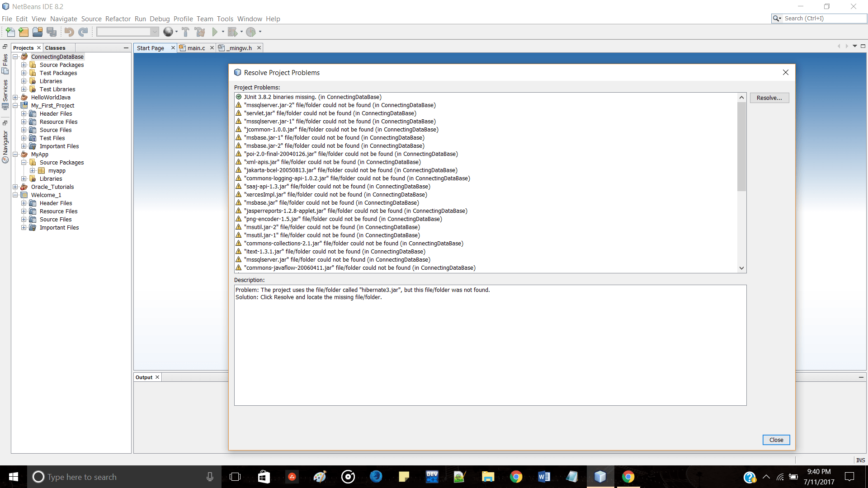The image size is (868, 488).
Task: Click the Undo toolbar icon
Action: tap(69, 32)
